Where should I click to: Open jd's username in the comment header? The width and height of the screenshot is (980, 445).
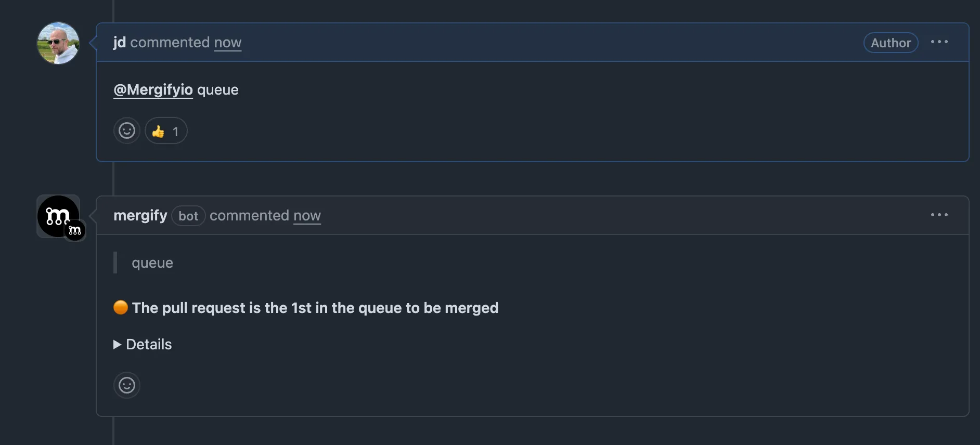[119, 42]
